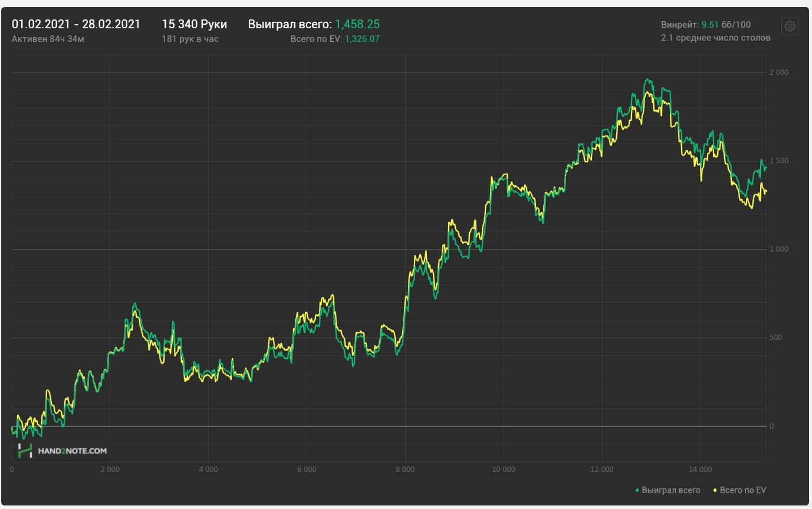
Task: Click the '2 000' y-axis label
Action: (778, 72)
